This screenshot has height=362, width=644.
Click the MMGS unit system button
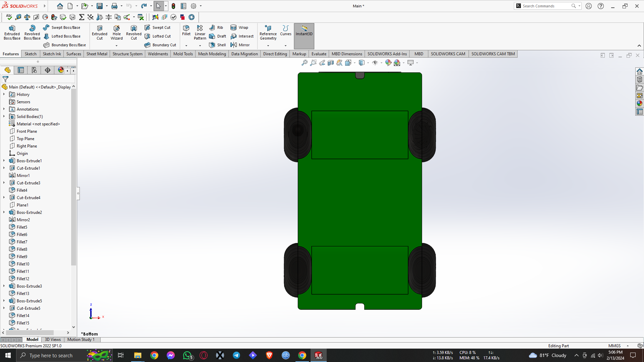coord(614,346)
